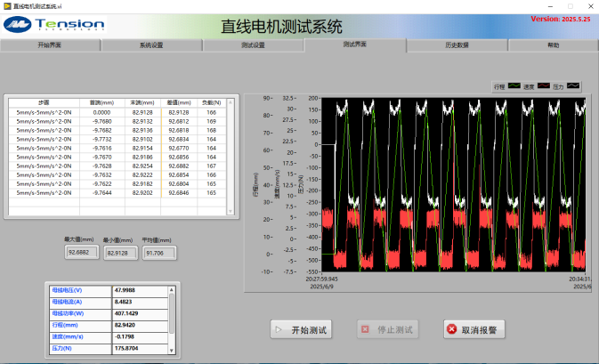Open the 开始界面 tab

pos(51,44)
